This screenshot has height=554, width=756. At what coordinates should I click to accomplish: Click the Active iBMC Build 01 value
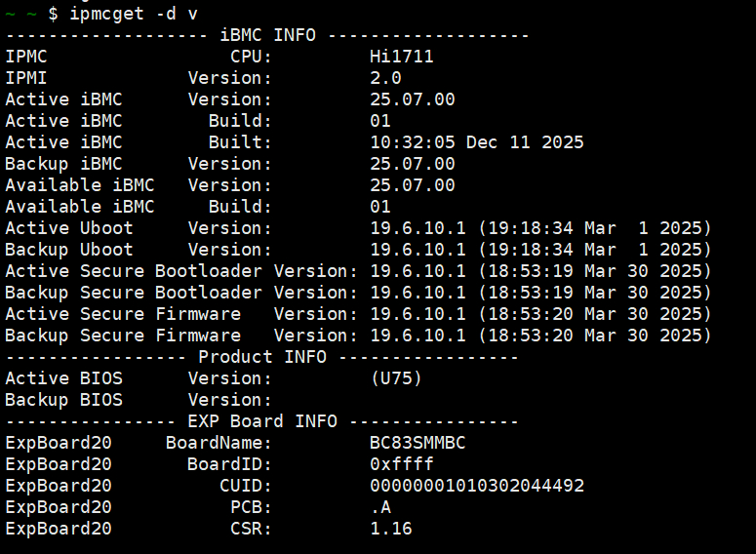(379, 121)
